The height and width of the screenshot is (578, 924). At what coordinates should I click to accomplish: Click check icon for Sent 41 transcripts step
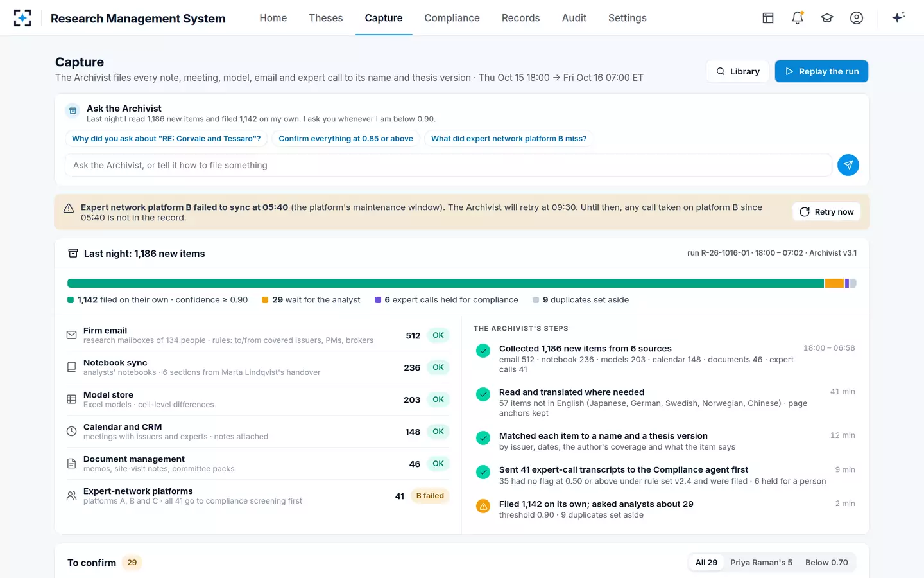[x=483, y=472]
